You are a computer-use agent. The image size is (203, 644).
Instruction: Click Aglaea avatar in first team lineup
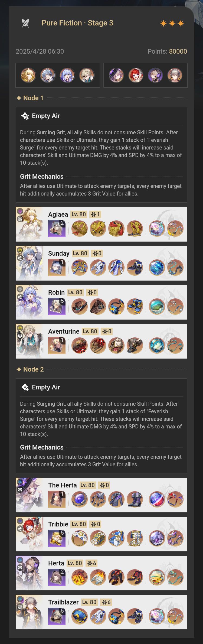pos(28,75)
